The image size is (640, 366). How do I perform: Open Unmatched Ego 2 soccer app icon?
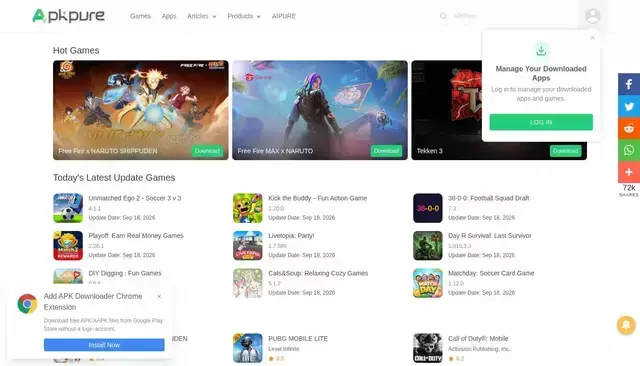tap(68, 208)
